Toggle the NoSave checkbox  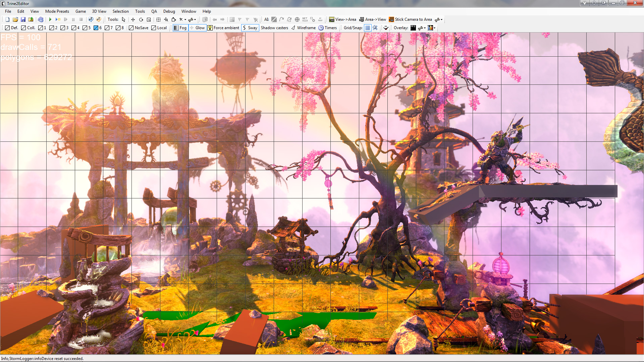[x=139, y=28]
